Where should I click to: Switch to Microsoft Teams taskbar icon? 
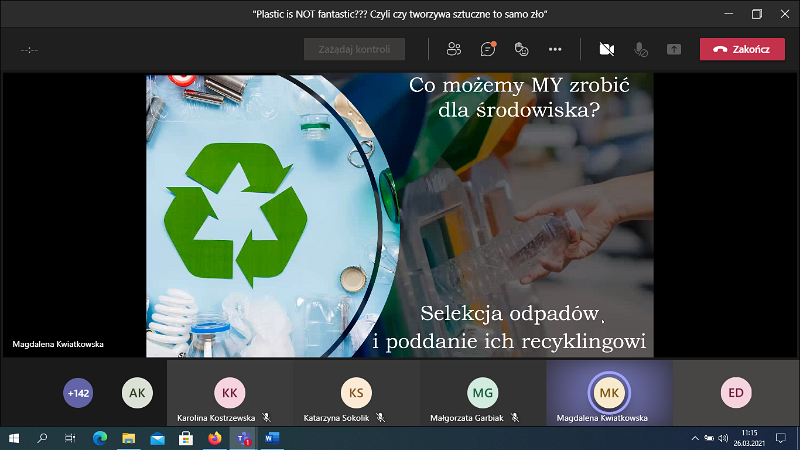[x=243, y=438]
